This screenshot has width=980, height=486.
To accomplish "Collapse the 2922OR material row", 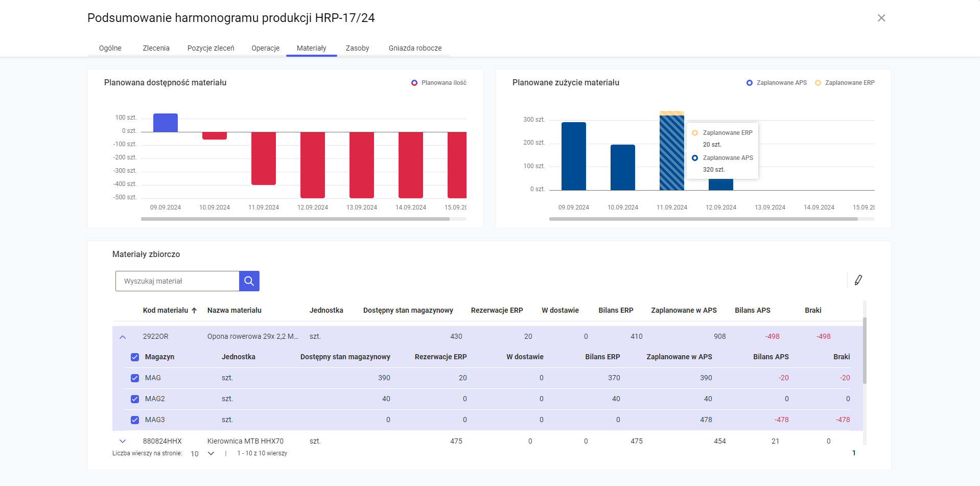I will [x=123, y=337].
